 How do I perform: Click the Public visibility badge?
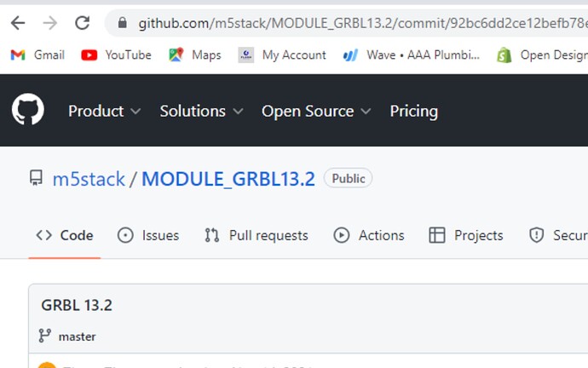point(348,178)
